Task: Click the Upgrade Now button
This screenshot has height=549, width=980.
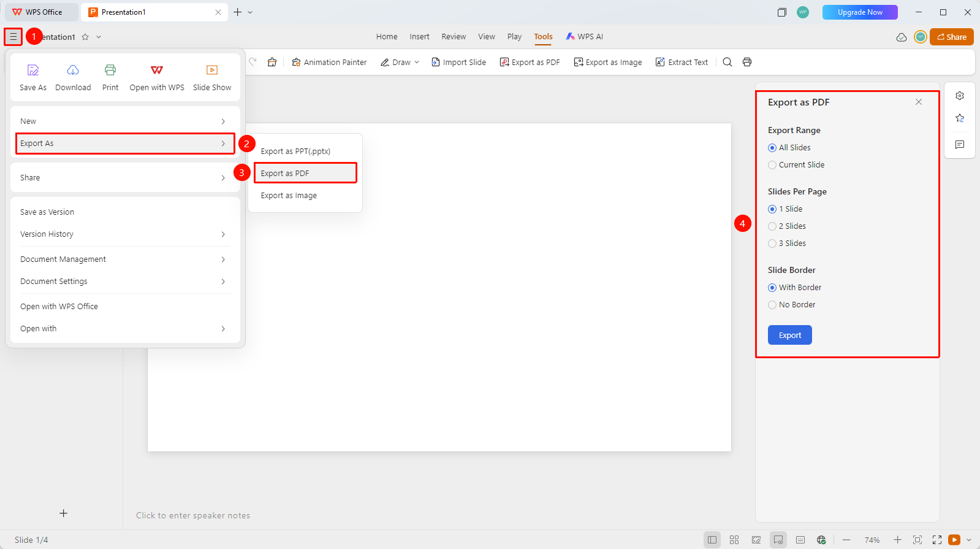Action: 860,12
